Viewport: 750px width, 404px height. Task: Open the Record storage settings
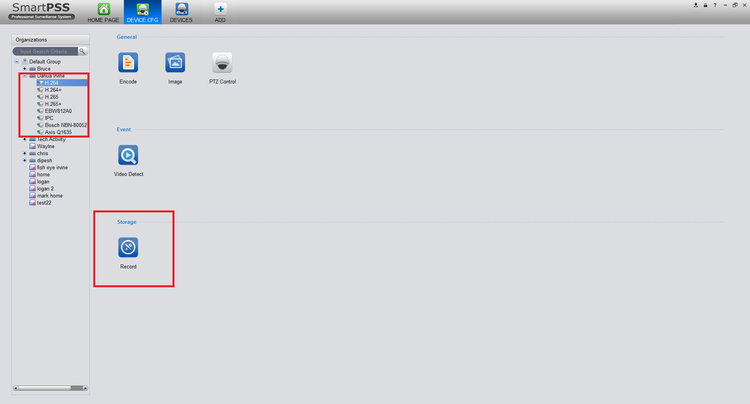click(x=128, y=248)
